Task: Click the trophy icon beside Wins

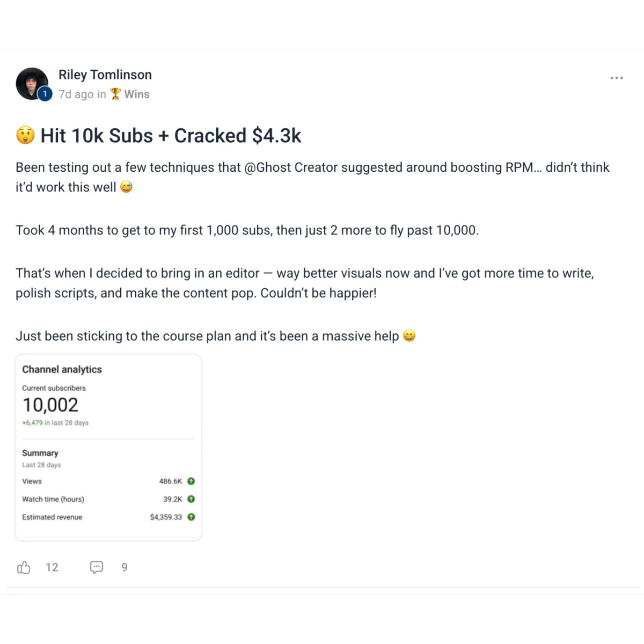Action: click(x=115, y=94)
